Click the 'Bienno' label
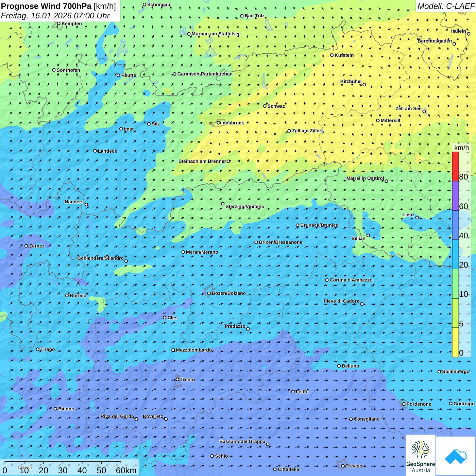Screen dimensions: 476x476 pos(66,409)
